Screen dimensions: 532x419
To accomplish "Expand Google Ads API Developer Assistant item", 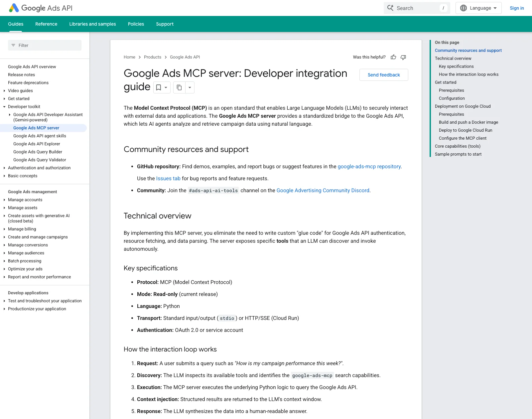I will [x=10, y=114].
